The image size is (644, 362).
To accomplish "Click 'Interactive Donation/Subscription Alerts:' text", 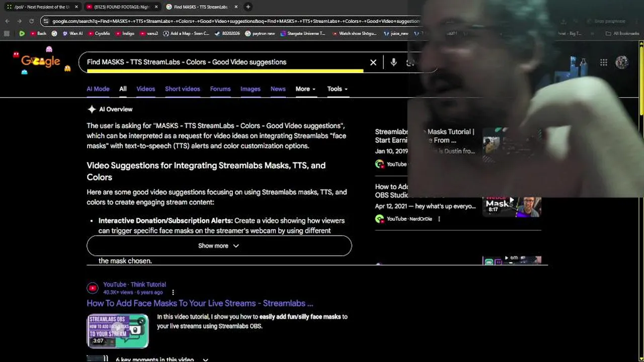I will coord(166,221).
